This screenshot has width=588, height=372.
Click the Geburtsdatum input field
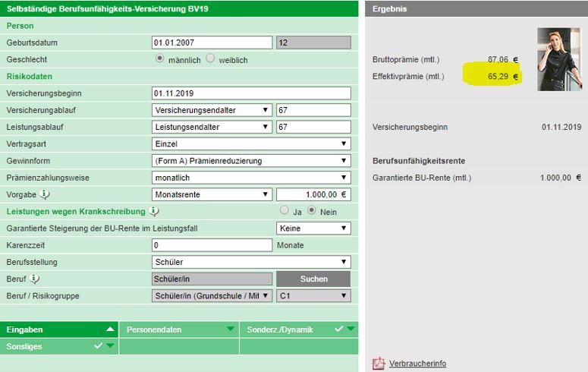[212, 43]
